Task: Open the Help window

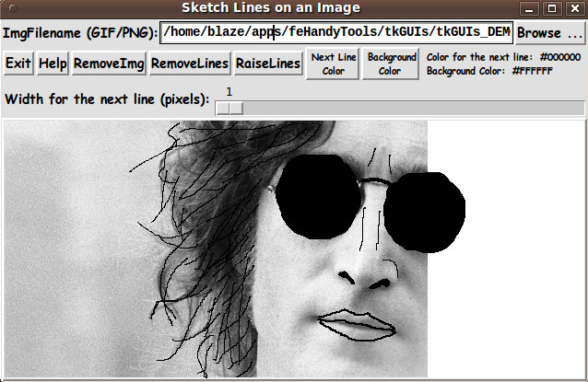Action: (x=53, y=64)
